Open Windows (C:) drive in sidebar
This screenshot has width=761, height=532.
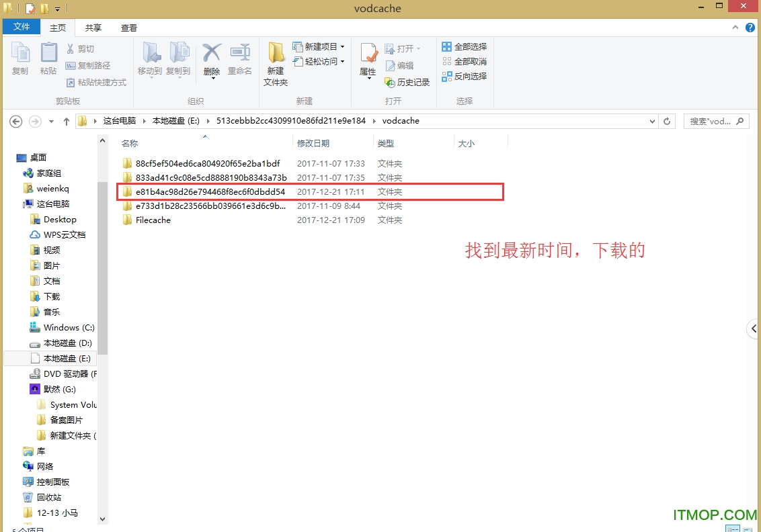[62, 327]
